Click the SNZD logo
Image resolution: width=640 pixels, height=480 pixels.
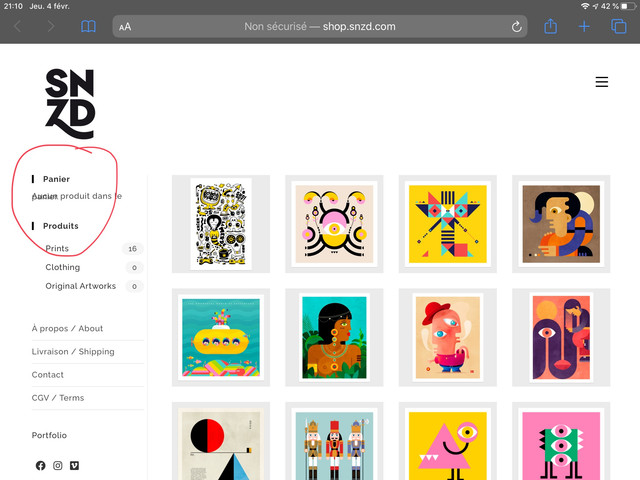coord(70,104)
